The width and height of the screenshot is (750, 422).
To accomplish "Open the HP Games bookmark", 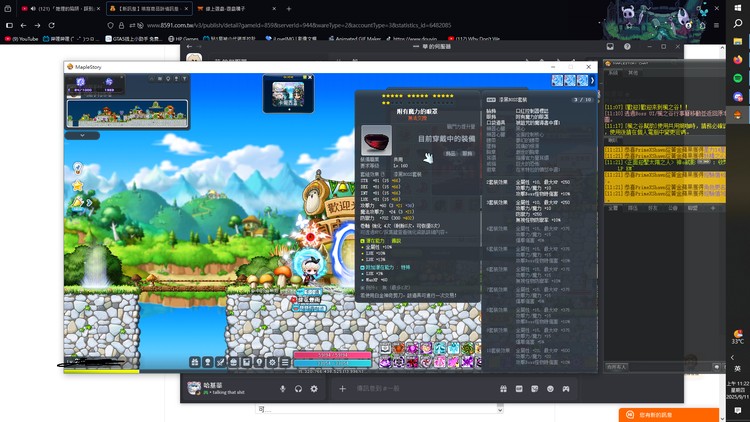I will pyautogui.click(x=183, y=39).
